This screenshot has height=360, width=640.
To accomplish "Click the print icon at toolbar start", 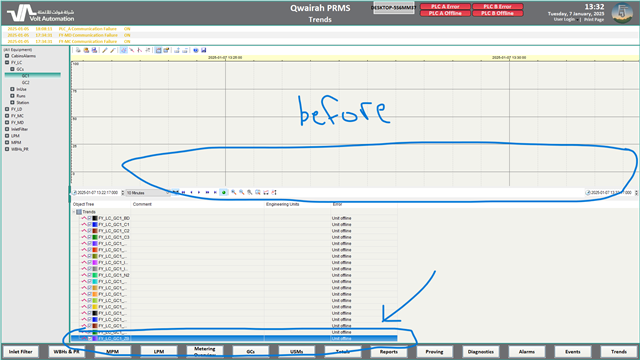I will point(78,50).
